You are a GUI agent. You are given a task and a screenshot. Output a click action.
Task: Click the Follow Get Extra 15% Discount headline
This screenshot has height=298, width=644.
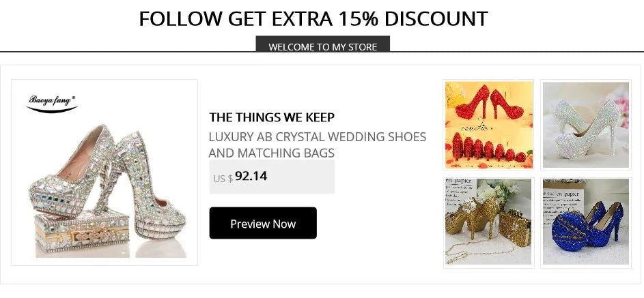pyautogui.click(x=313, y=18)
